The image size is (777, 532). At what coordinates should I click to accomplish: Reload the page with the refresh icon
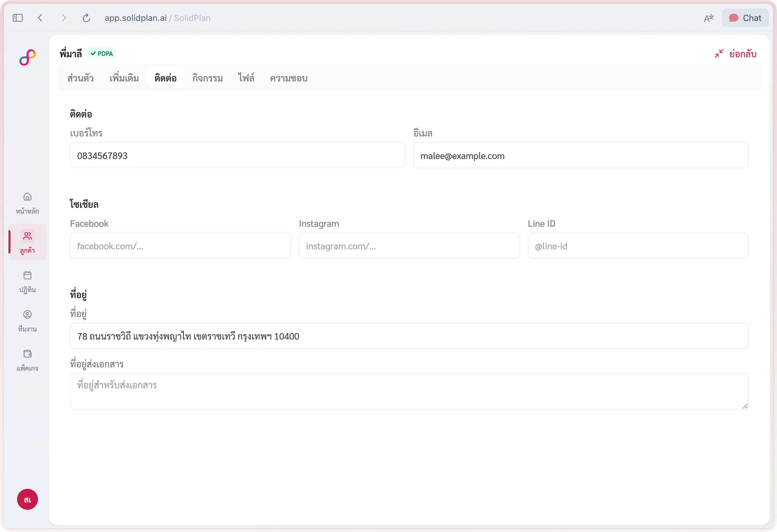pyautogui.click(x=86, y=18)
